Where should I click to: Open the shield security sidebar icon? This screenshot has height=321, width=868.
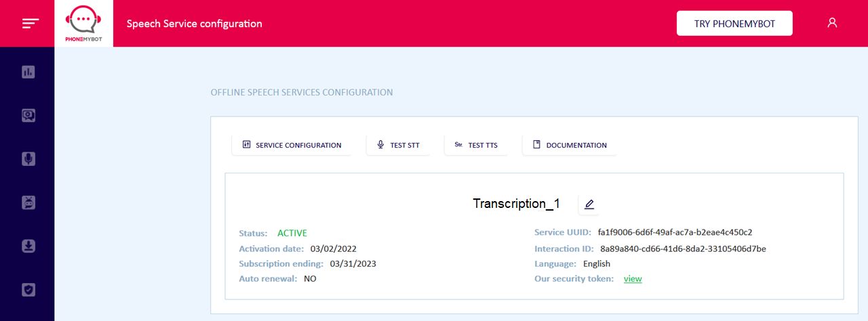coord(28,289)
